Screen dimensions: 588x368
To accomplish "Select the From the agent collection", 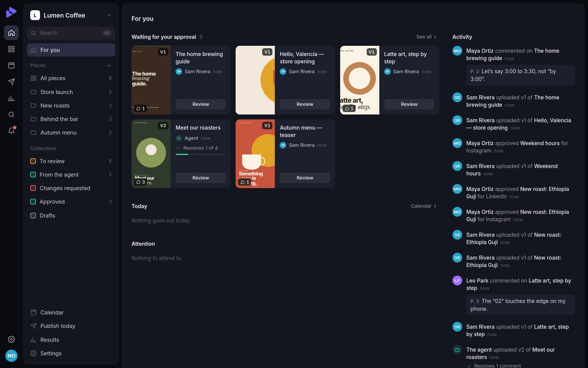I will [x=71, y=175].
